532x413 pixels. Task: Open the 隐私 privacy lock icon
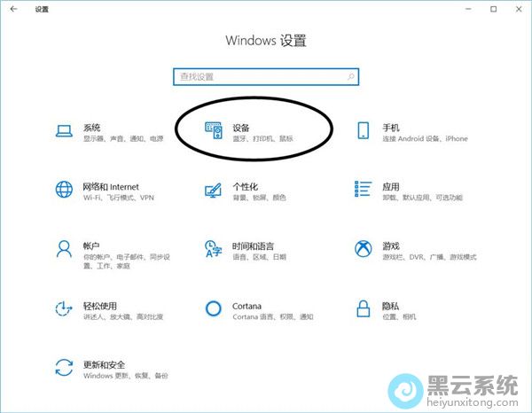click(x=363, y=308)
